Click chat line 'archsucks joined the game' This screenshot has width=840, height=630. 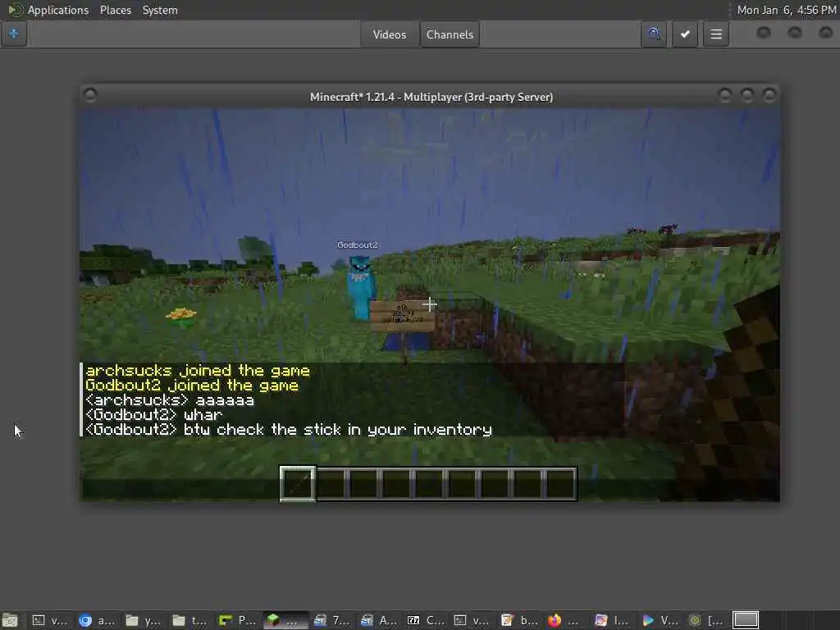coord(198,371)
